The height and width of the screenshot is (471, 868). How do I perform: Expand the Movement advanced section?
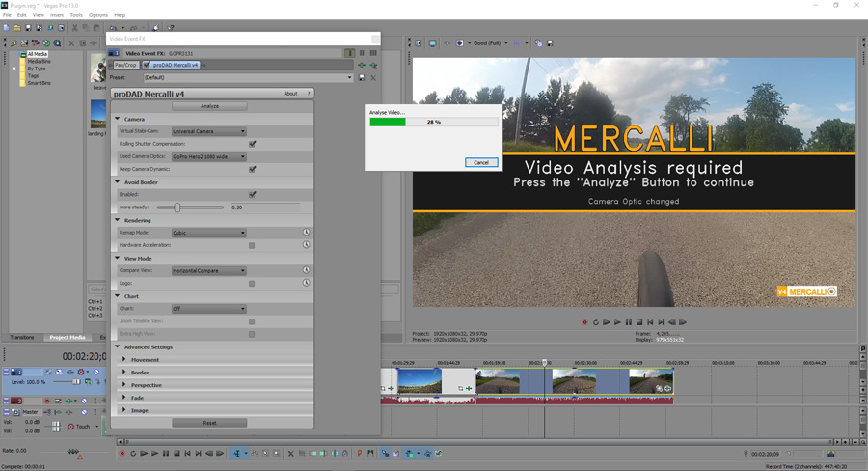(124, 360)
